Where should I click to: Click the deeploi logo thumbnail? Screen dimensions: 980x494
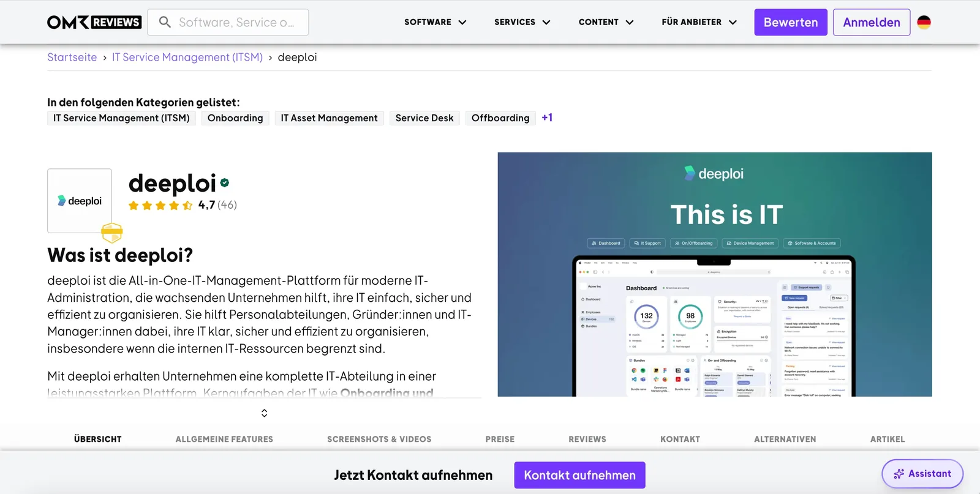(x=80, y=201)
